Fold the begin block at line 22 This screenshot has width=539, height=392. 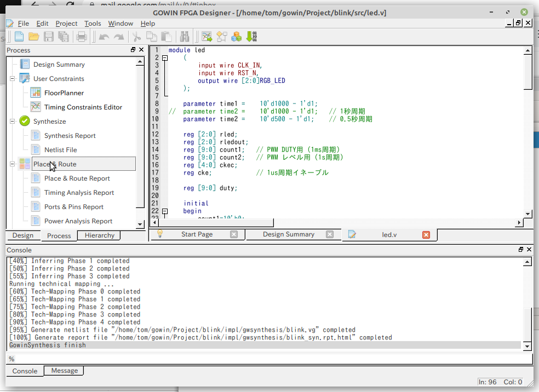coord(165,211)
